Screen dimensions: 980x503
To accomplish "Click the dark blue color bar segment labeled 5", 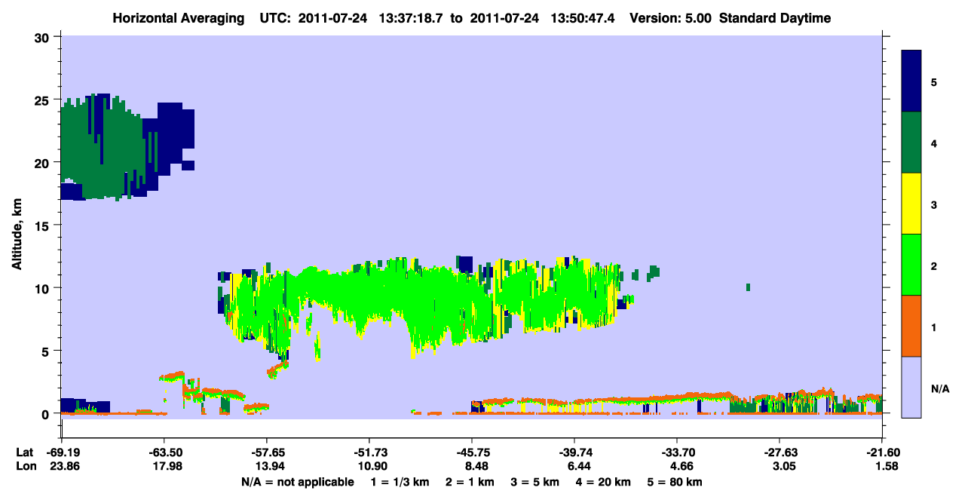I will (911, 81).
